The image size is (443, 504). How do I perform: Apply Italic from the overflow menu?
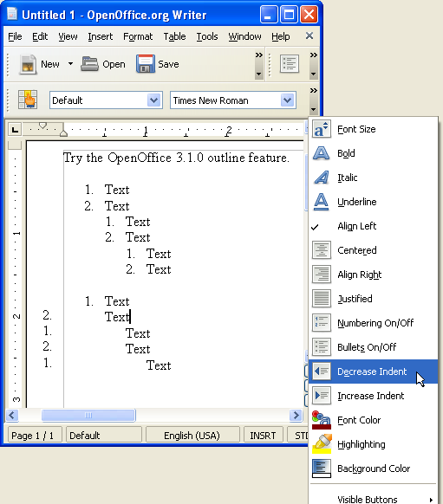[x=373, y=178]
